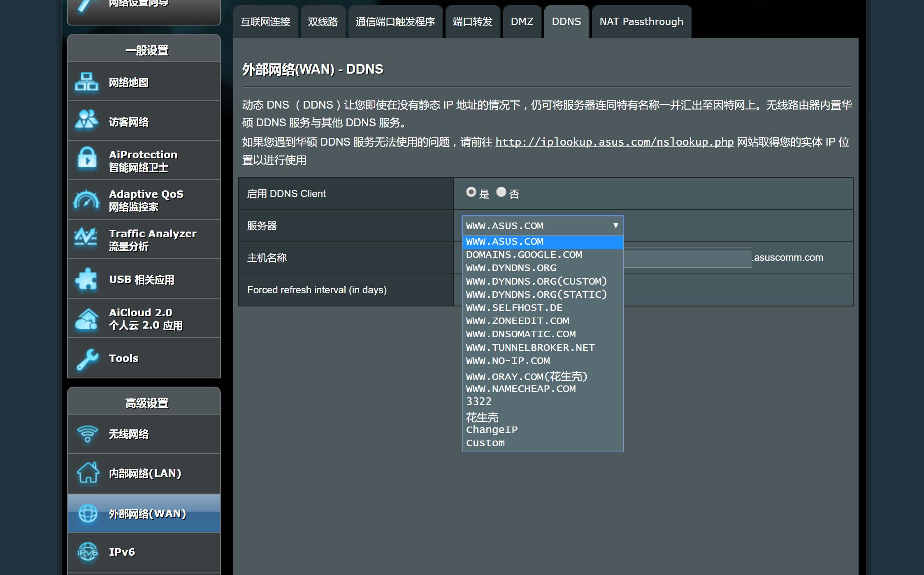Select 是 to enable DDNS Client
The height and width of the screenshot is (575, 924).
coord(471,192)
